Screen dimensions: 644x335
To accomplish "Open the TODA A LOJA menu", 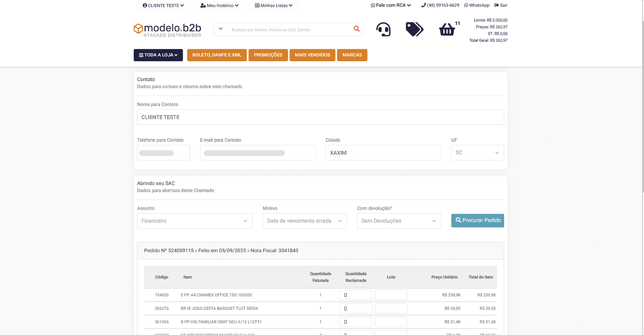I will click(x=158, y=55).
